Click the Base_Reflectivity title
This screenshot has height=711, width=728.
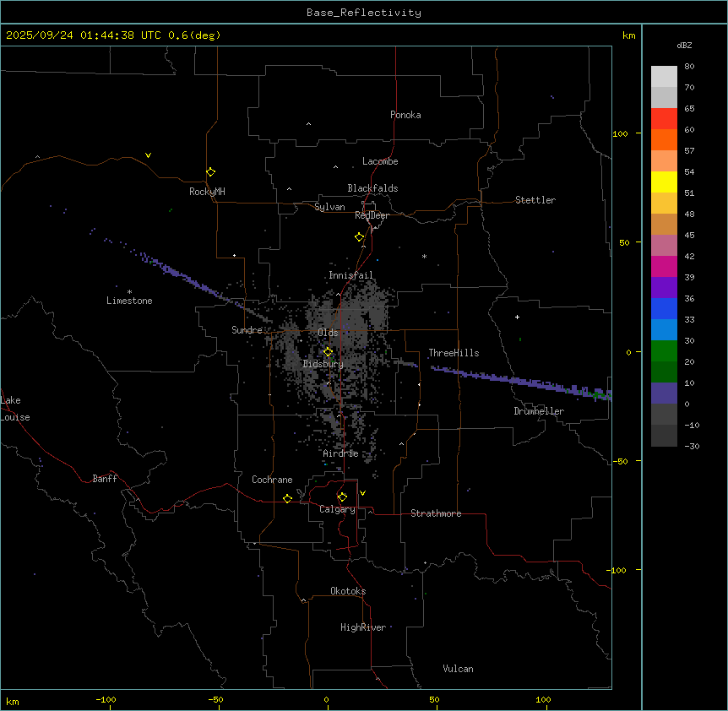coord(363,13)
